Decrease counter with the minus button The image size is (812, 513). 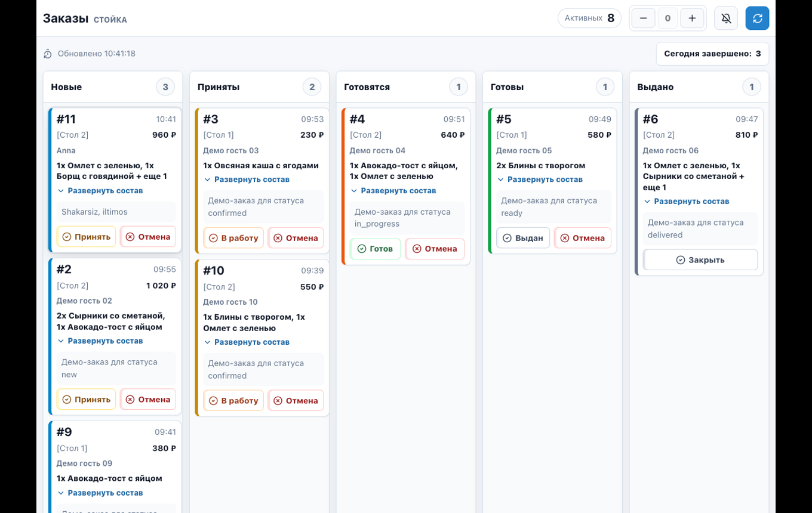pyautogui.click(x=643, y=18)
